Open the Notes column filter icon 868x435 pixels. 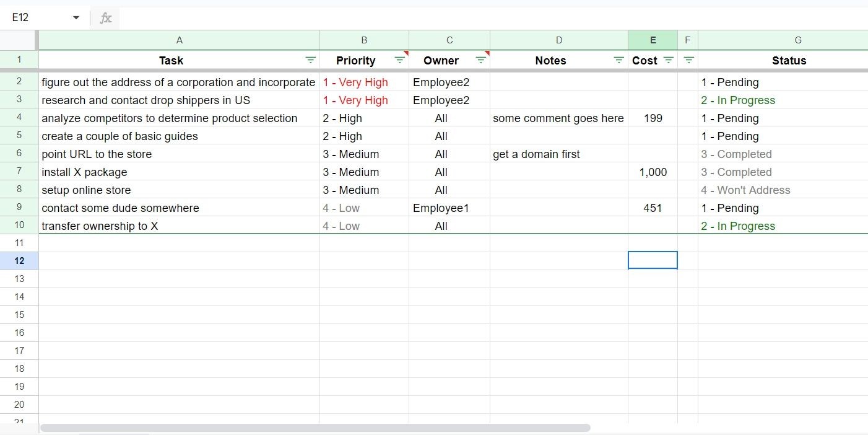click(619, 60)
